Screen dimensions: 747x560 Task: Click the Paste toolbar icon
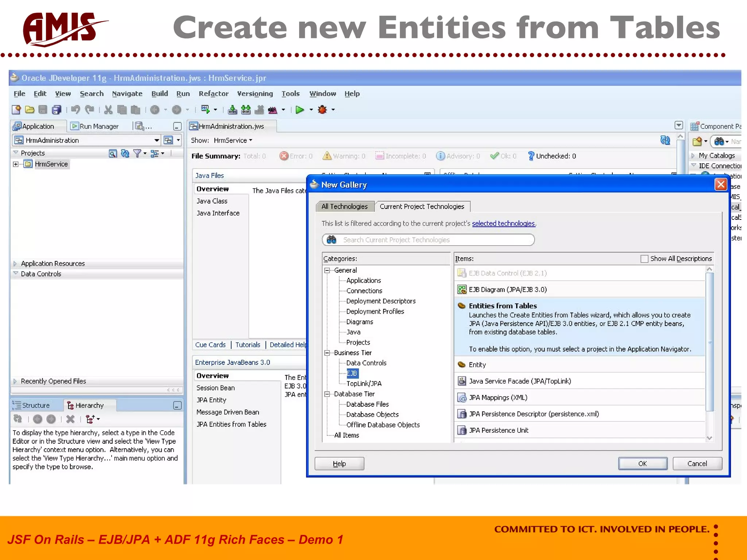coord(135,109)
